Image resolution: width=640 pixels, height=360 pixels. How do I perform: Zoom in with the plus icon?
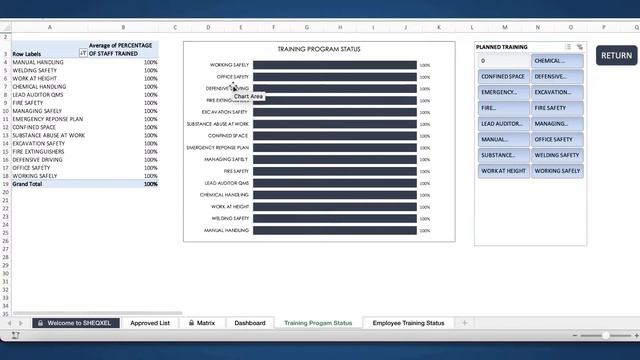pyautogui.click(x=636, y=336)
